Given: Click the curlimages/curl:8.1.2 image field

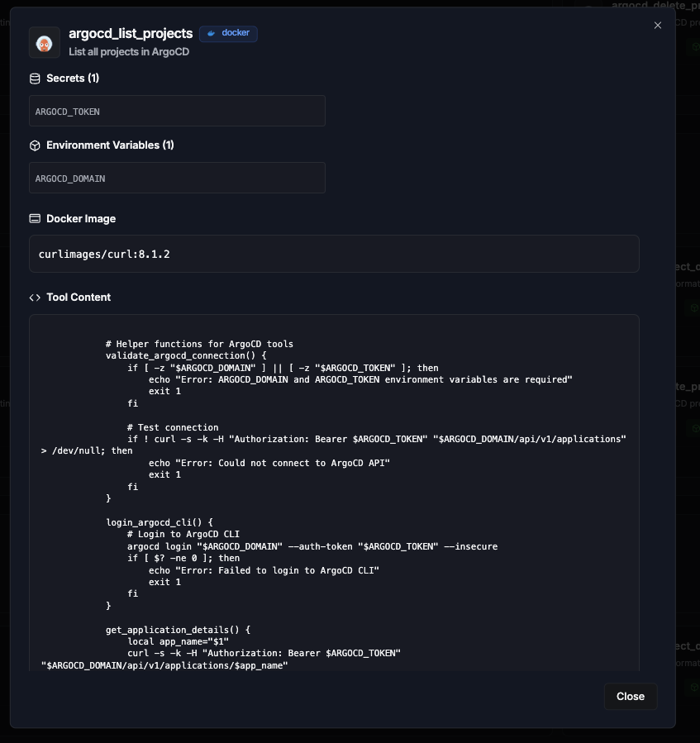Looking at the screenshot, I should click(334, 254).
